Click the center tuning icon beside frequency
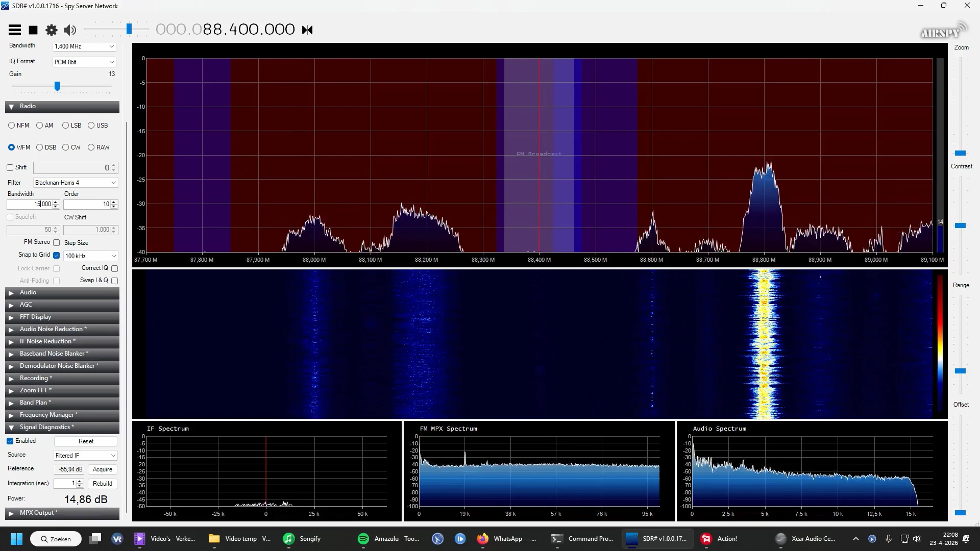980x551 pixels. pos(307,30)
